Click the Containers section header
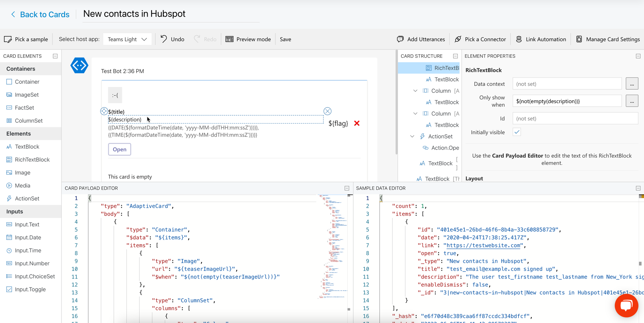Screen dimensions: 644x323 pyautogui.click(x=31, y=68)
